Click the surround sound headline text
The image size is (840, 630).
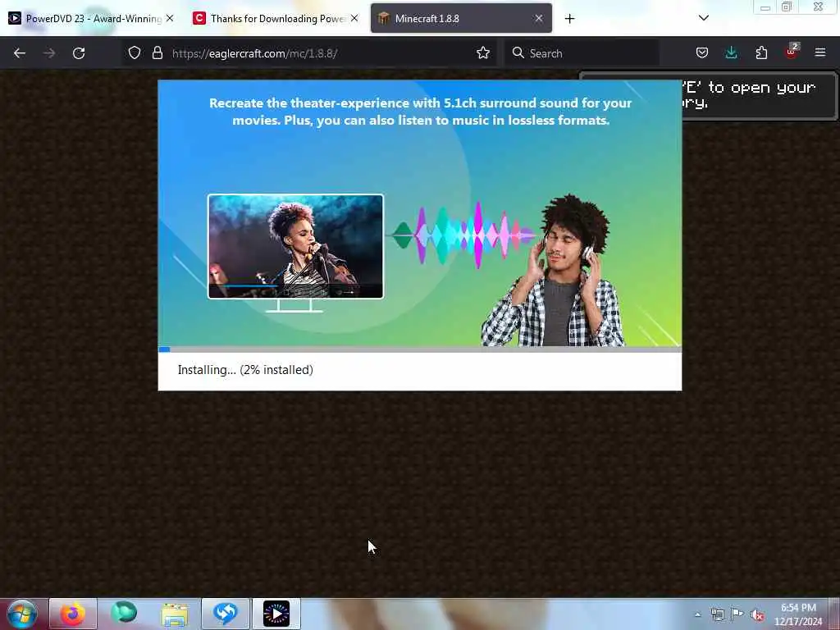click(421, 112)
